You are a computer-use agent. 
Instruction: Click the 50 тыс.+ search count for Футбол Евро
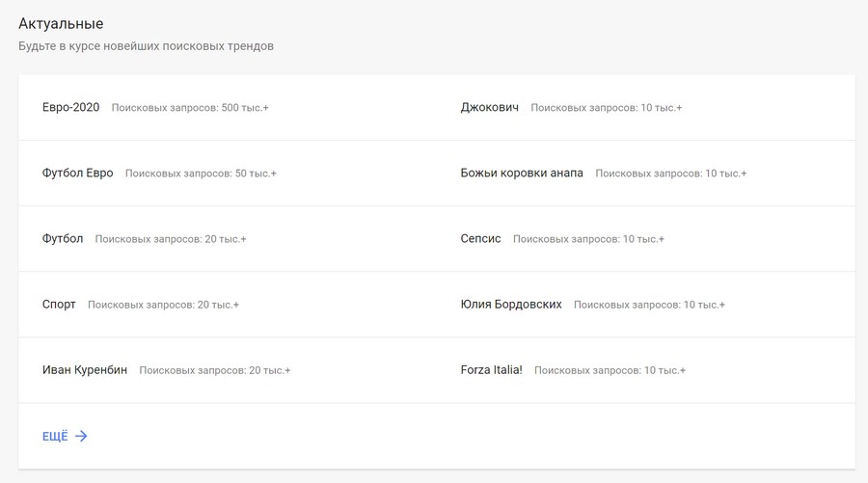pyautogui.click(x=201, y=174)
